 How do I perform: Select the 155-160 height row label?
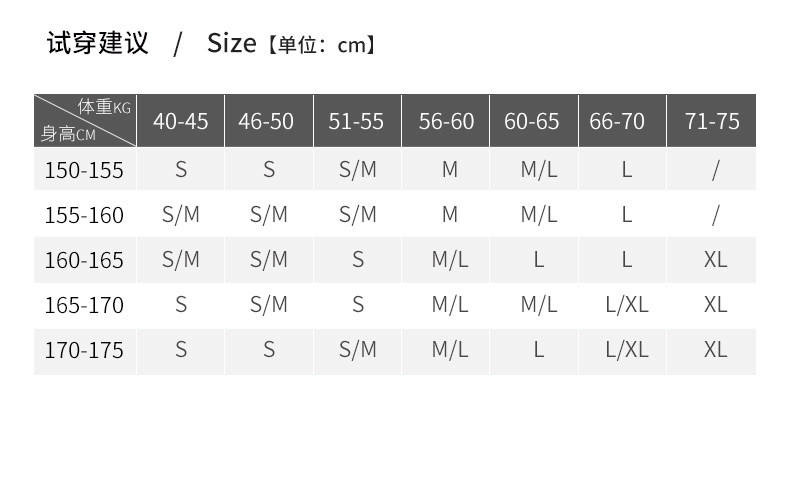pyautogui.click(x=84, y=215)
